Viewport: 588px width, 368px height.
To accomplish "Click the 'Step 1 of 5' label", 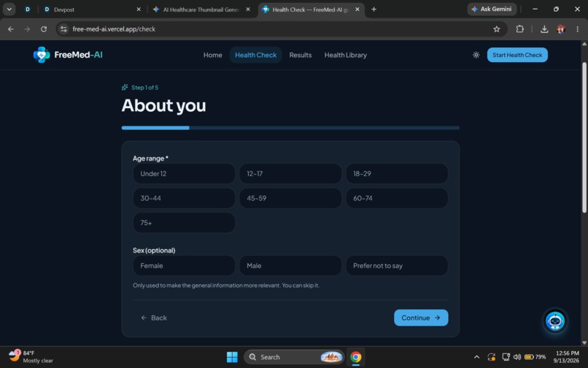I will (144, 88).
